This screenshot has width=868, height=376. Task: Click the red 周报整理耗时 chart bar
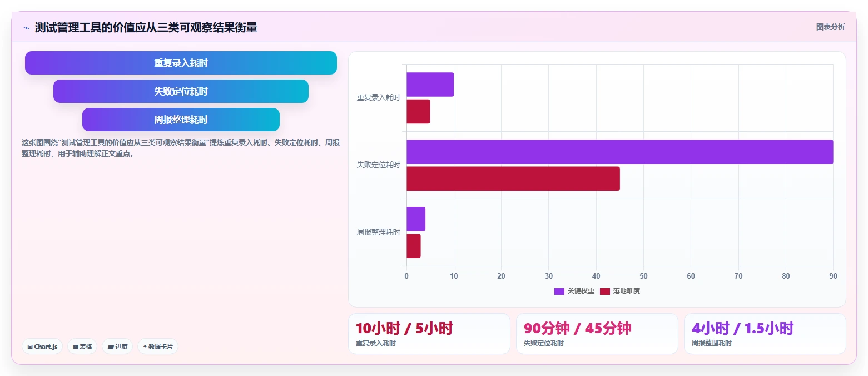(x=413, y=246)
